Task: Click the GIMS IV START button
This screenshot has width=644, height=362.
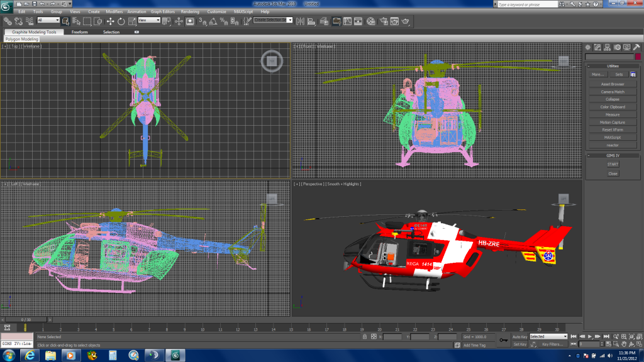Action: [x=613, y=165]
